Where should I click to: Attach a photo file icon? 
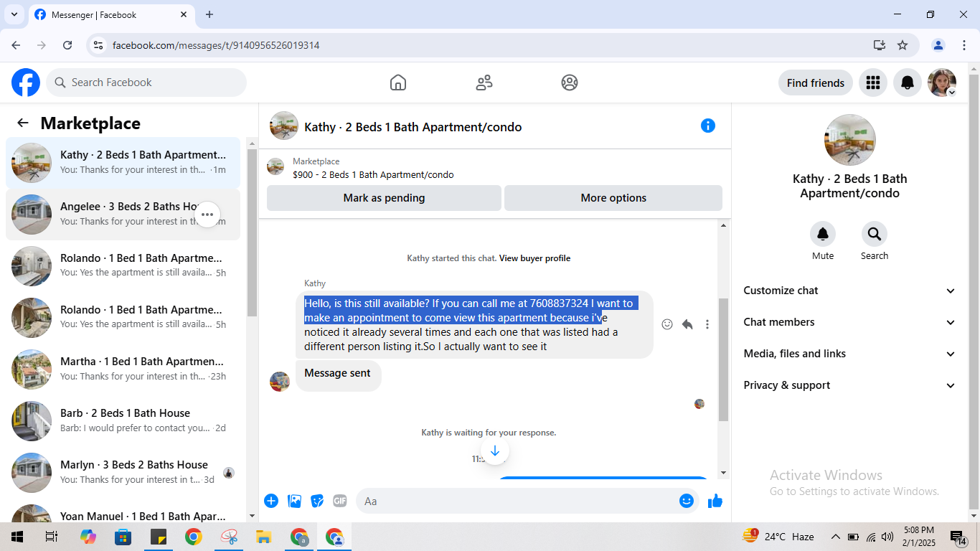(294, 501)
